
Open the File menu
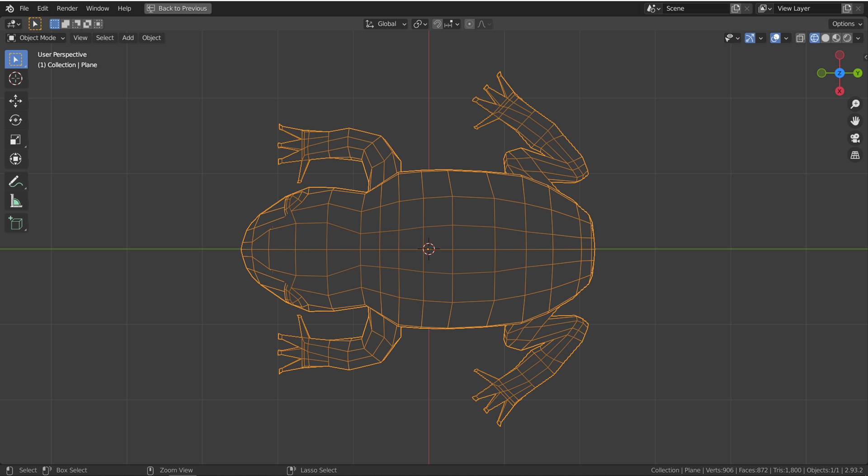24,8
